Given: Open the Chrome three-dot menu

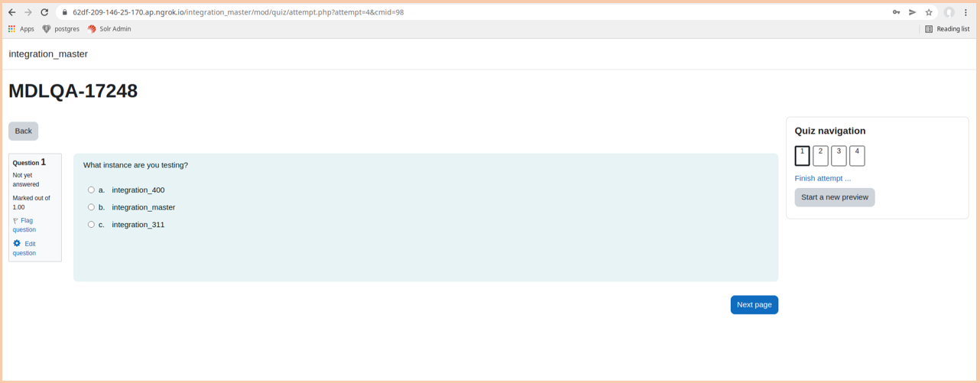Looking at the screenshot, I should coord(965,12).
